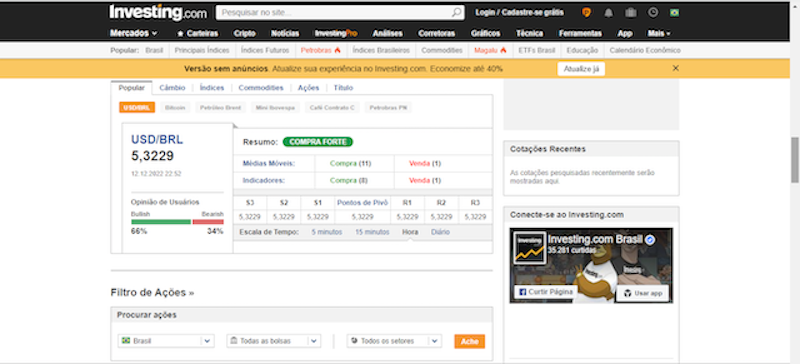Open the Filtro de Ações link
This screenshot has width=800, height=364.
(x=152, y=293)
